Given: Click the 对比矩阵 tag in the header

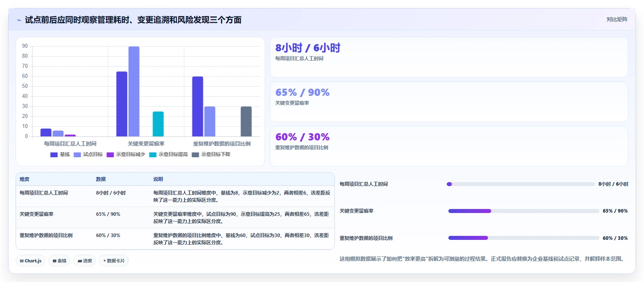Looking at the screenshot, I should 617,19.
